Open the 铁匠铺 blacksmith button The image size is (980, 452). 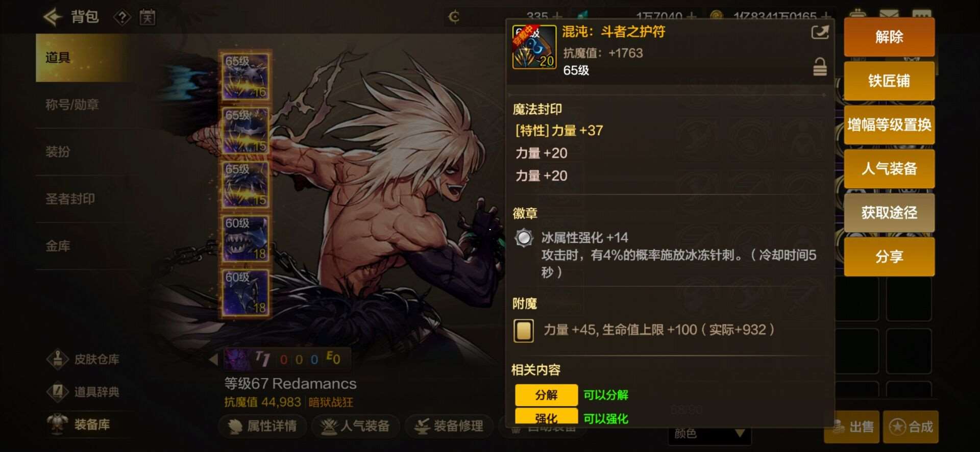click(889, 81)
